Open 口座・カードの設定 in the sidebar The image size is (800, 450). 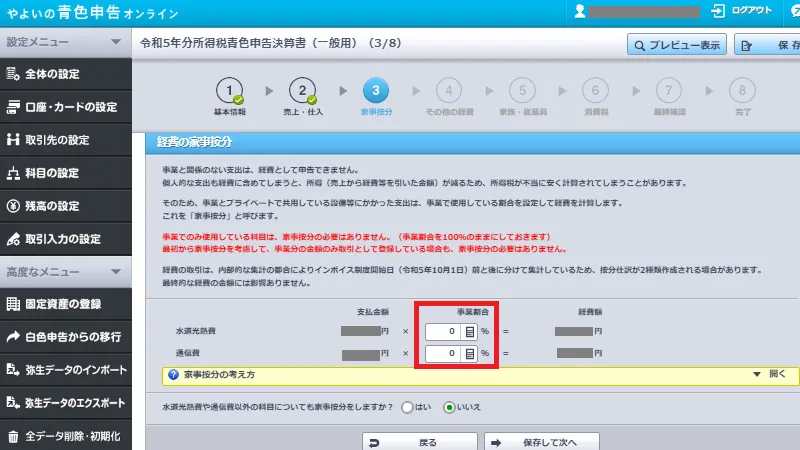tap(66, 107)
